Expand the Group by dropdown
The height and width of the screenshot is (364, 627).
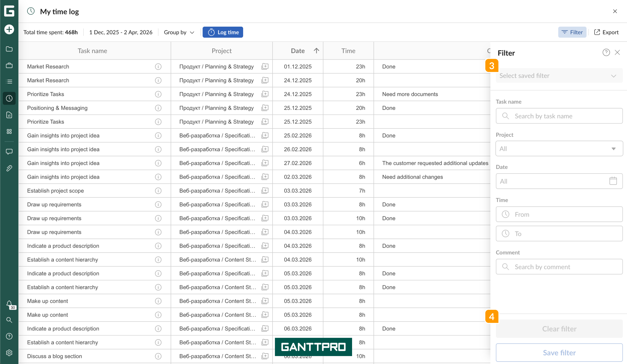click(179, 32)
